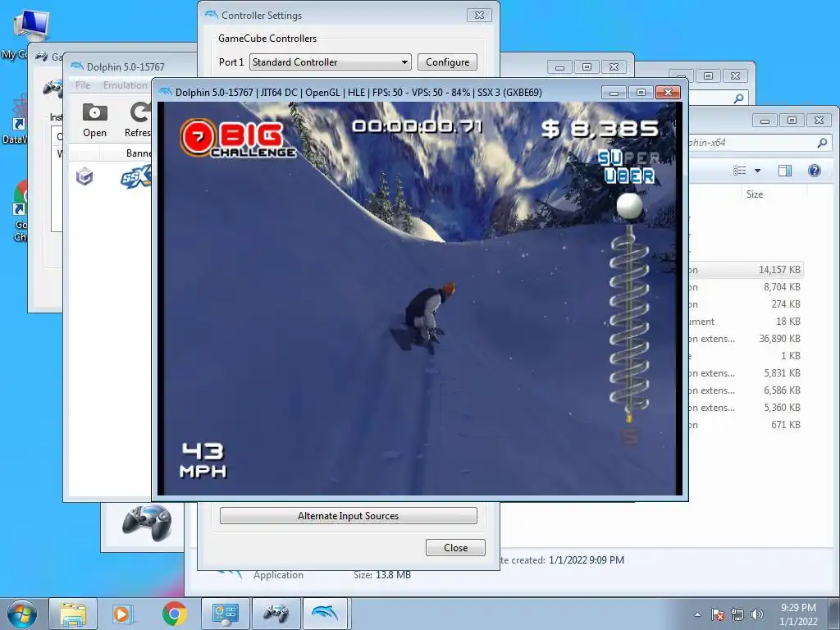Click Configure button for Port 1
This screenshot has width=840, height=630.
pos(447,62)
